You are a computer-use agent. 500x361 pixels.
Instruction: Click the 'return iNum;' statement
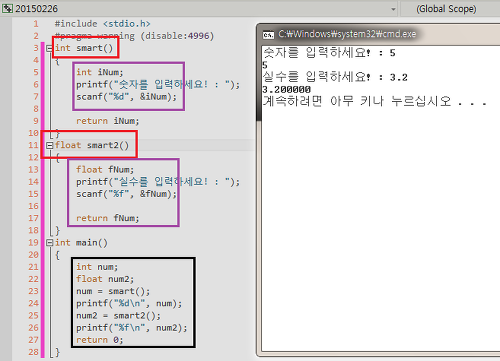pyautogui.click(x=108, y=121)
